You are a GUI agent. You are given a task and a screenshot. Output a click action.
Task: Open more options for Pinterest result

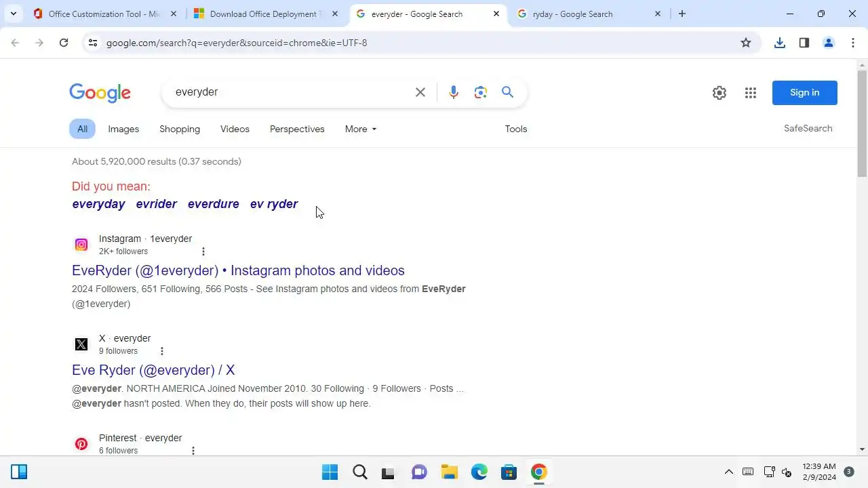click(x=193, y=451)
